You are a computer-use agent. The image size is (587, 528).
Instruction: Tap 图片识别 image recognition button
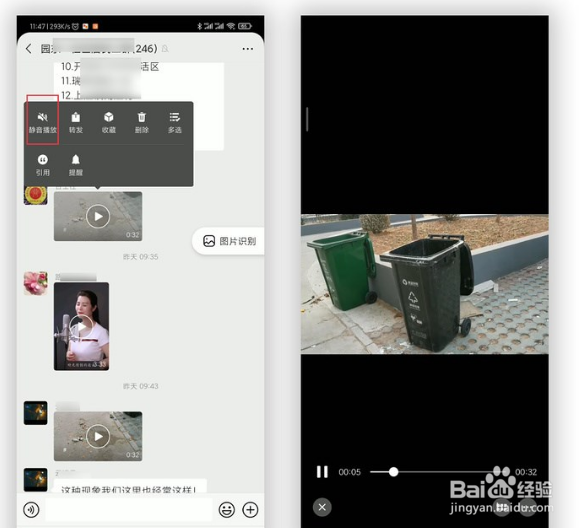coord(229,241)
